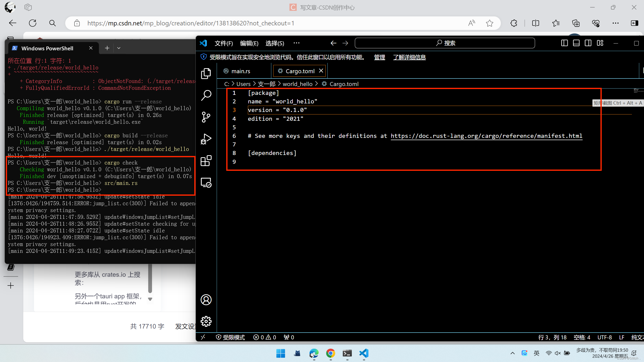Open VS Code Manage gear settings
The width and height of the screenshot is (644, 362).
[206, 321]
